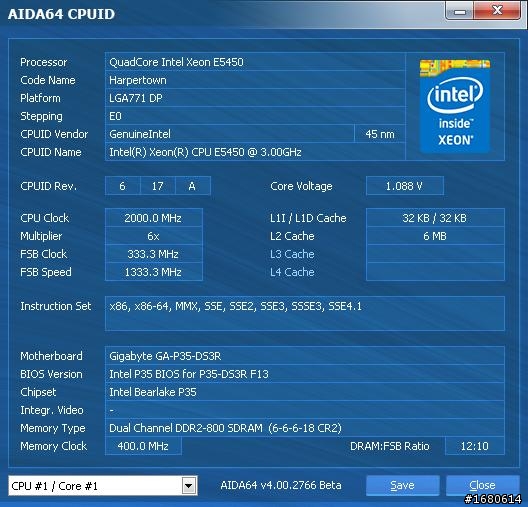Click the Instruction Set list x86, x86-64, MMX
Screen dimensions: 528x507
305,313
